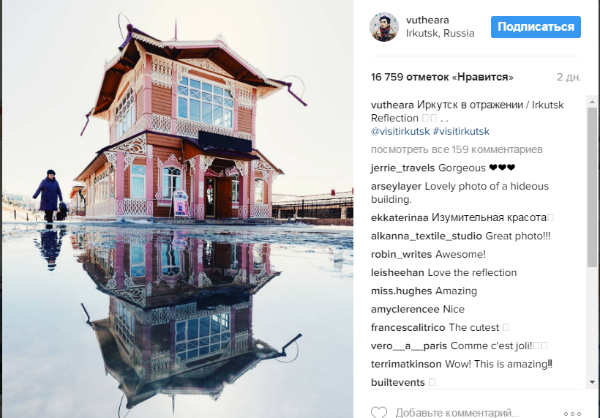Click the comments scrollbar thumb
Screen dimensions: 600x418
592,188
